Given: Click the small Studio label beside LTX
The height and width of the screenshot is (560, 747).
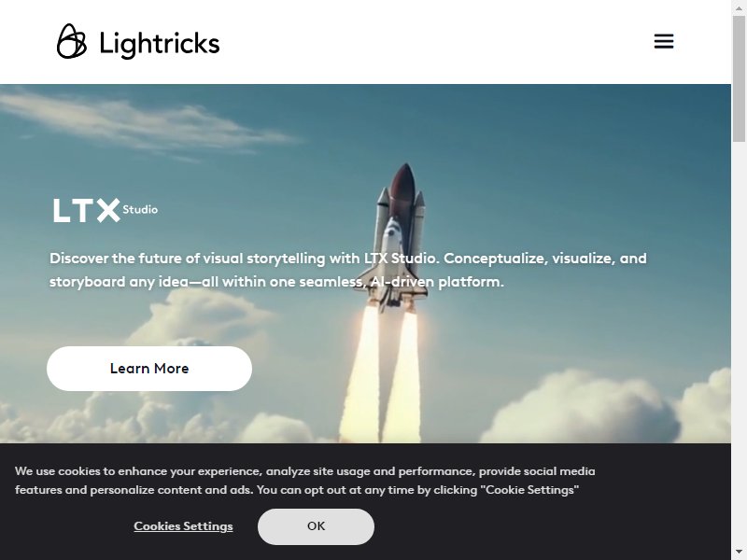Looking at the screenshot, I should click(140, 209).
